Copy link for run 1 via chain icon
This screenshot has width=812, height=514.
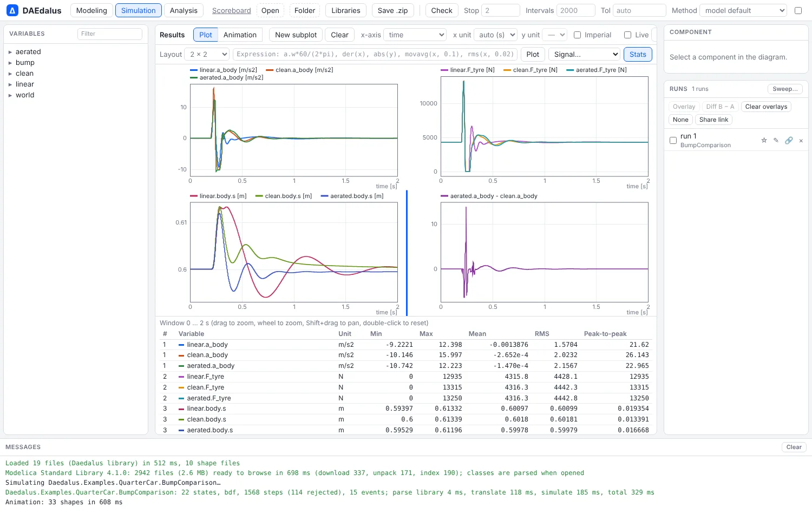coord(789,140)
